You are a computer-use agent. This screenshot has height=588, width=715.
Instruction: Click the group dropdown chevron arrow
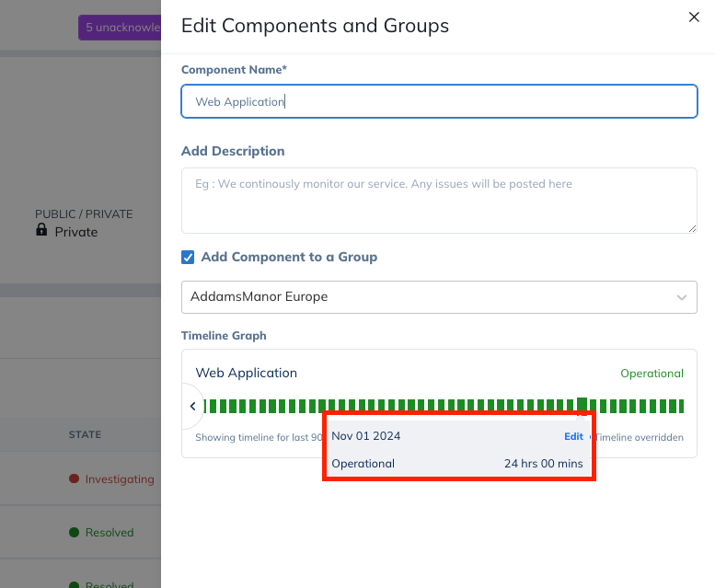point(682,297)
